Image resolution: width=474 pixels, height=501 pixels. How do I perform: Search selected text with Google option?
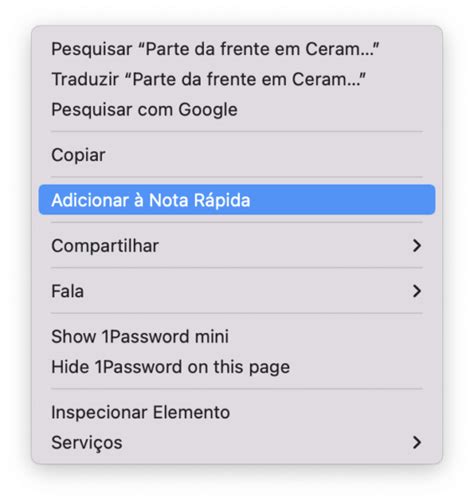point(237,110)
